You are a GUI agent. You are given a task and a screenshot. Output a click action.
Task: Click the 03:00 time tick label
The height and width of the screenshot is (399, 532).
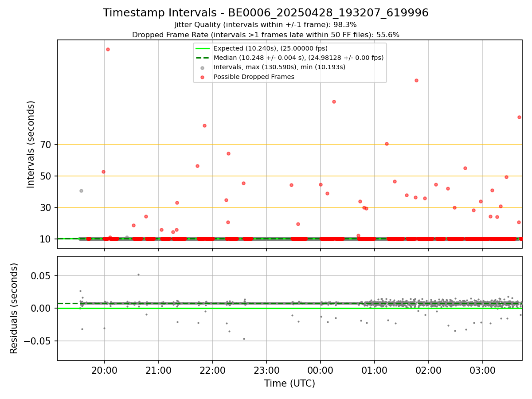tap(482, 370)
